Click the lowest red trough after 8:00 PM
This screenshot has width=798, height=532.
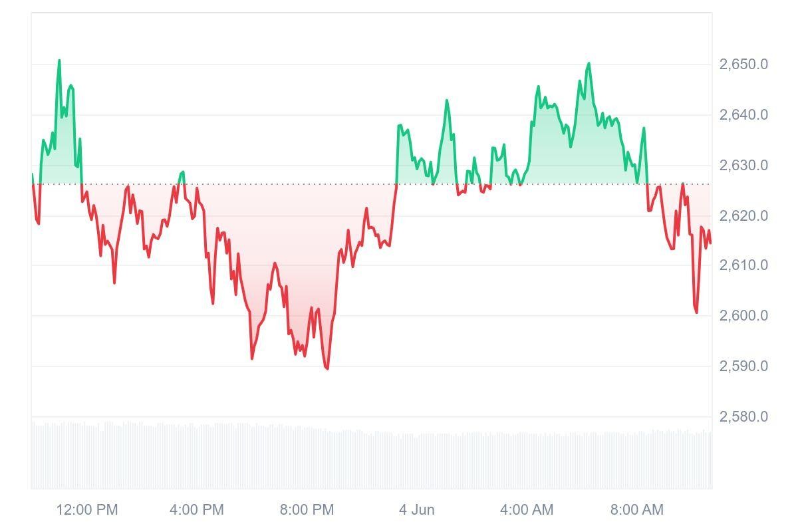click(327, 368)
